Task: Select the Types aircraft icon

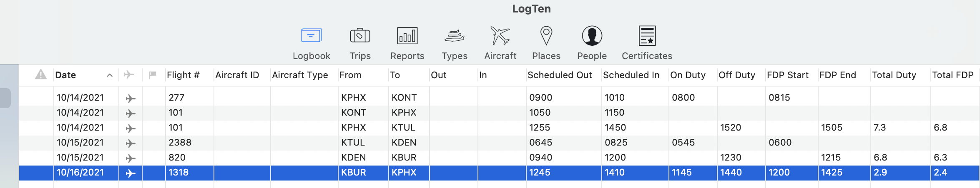Action: coord(454,36)
